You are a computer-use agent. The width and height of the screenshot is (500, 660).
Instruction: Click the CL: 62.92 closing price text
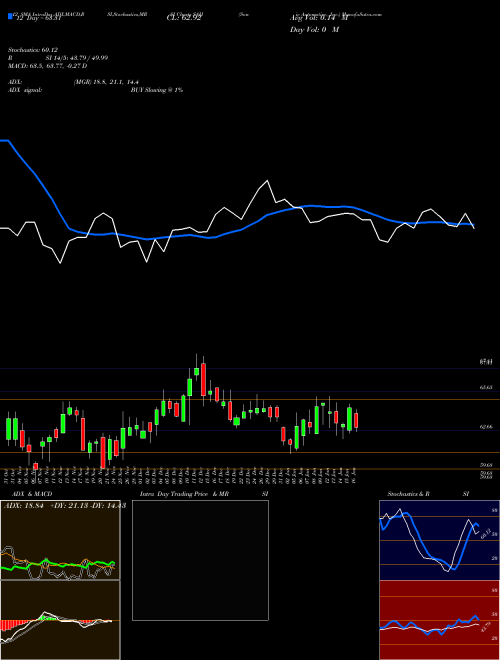click(x=183, y=18)
